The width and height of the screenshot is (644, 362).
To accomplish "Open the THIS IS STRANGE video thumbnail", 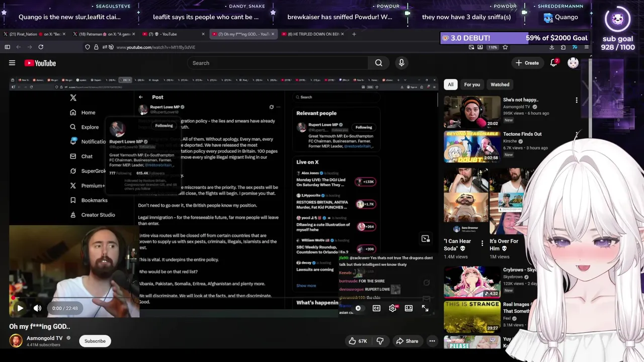I will pyautogui.click(x=472, y=316).
